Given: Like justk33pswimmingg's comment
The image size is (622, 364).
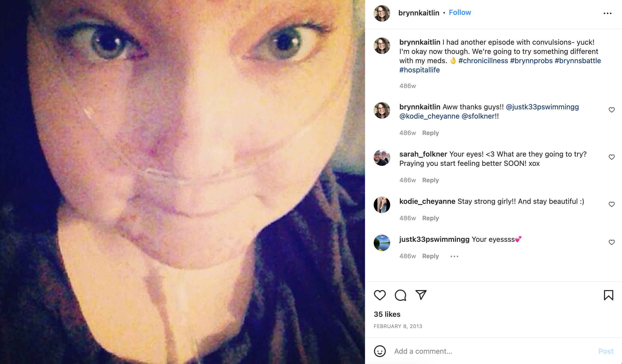Looking at the screenshot, I should click(612, 242).
